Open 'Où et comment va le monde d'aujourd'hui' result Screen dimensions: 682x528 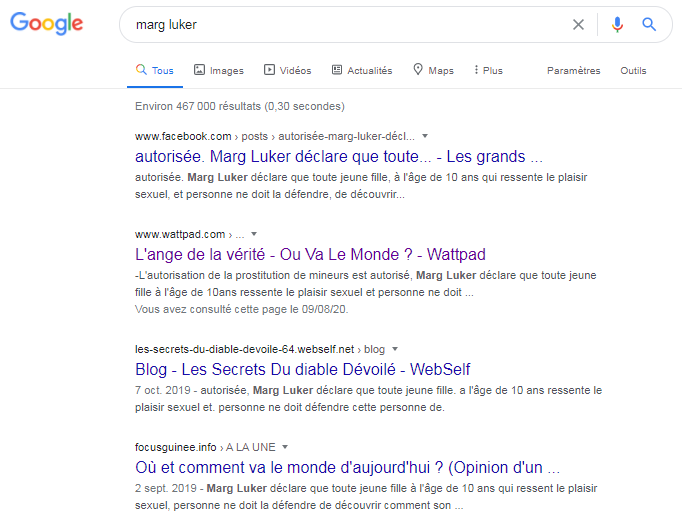(x=347, y=468)
